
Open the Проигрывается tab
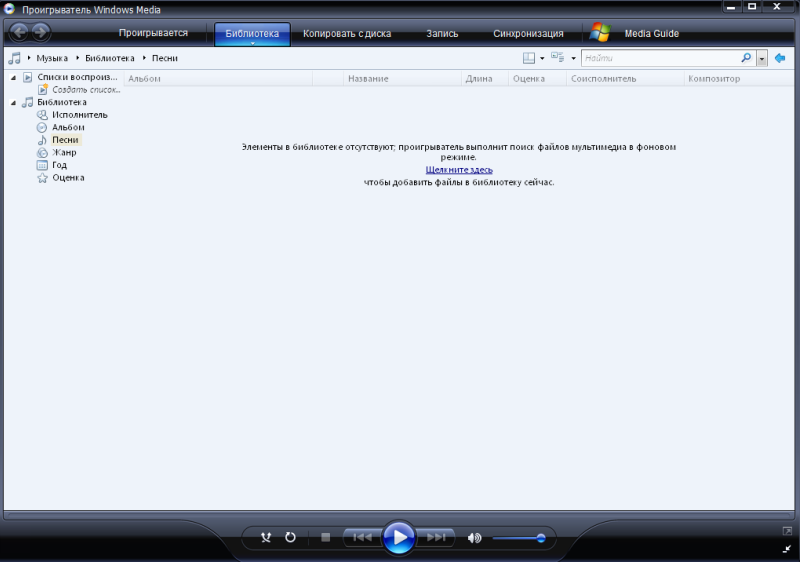[x=153, y=33]
